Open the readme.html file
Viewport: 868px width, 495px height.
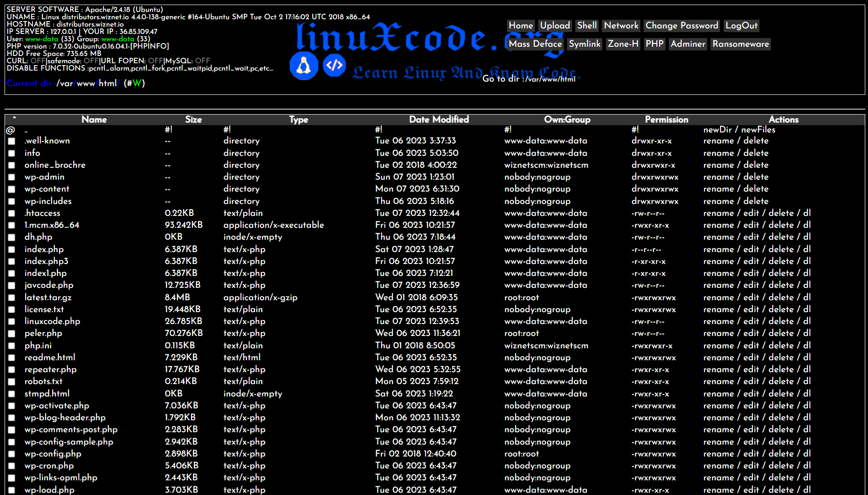[49, 357]
